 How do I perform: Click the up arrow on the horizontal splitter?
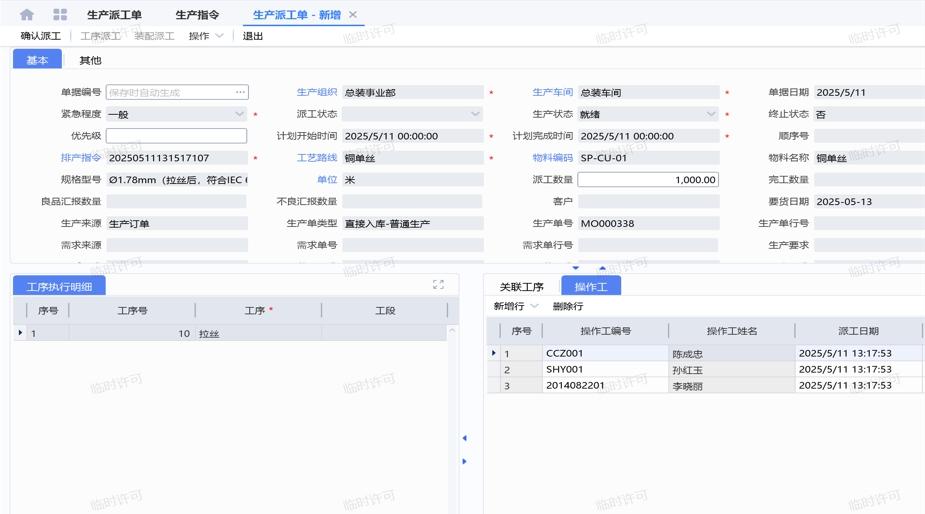click(602, 268)
